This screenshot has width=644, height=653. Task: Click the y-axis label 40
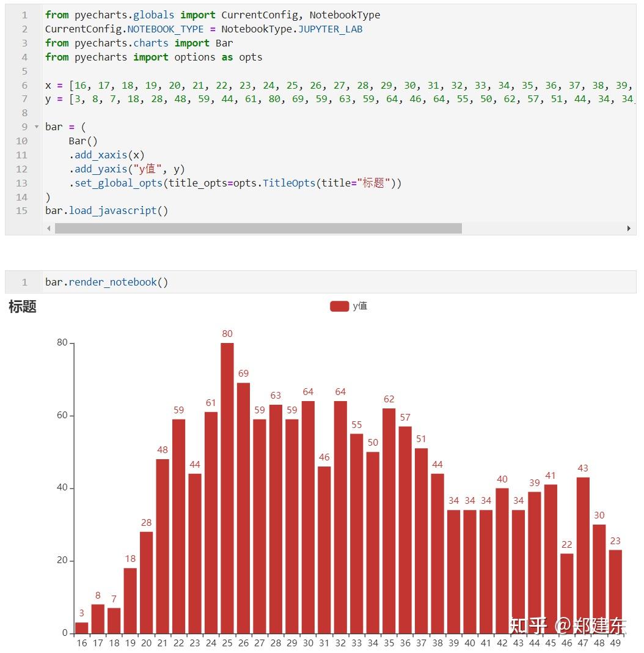click(x=62, y=488)
